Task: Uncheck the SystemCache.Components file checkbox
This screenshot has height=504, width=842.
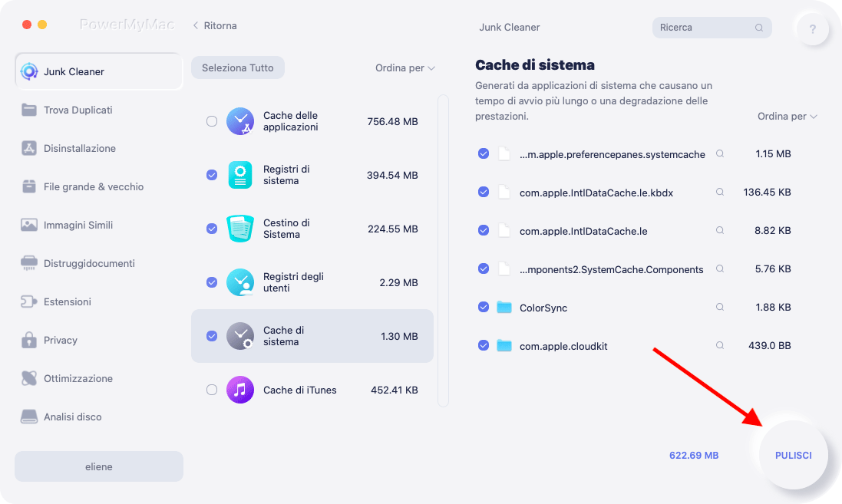Action: (x=484, y=269)
